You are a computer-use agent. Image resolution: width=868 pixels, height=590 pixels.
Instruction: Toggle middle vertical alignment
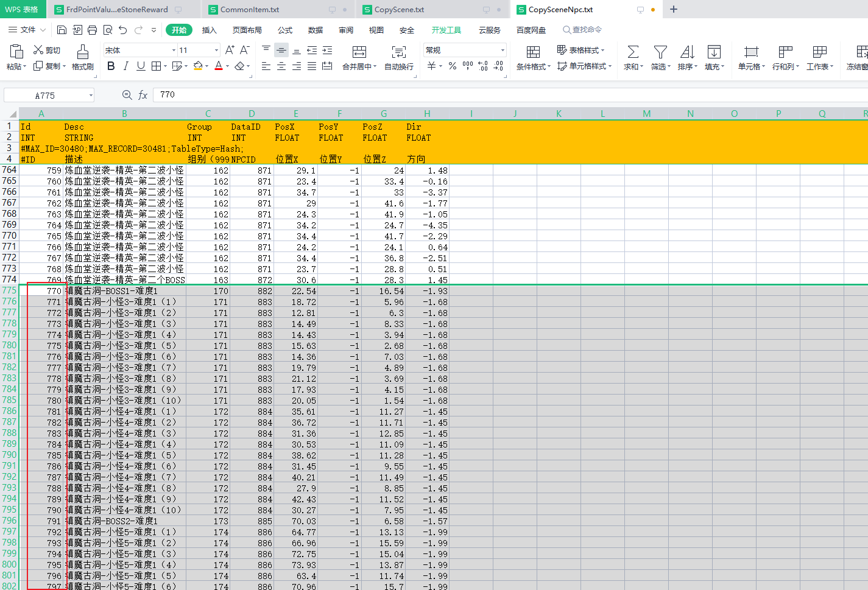click(281, 50)
